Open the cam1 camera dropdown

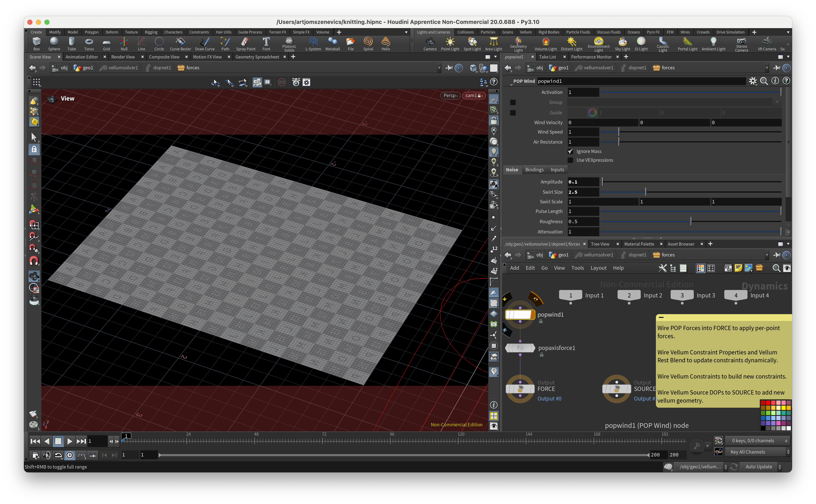coord(474,96)
